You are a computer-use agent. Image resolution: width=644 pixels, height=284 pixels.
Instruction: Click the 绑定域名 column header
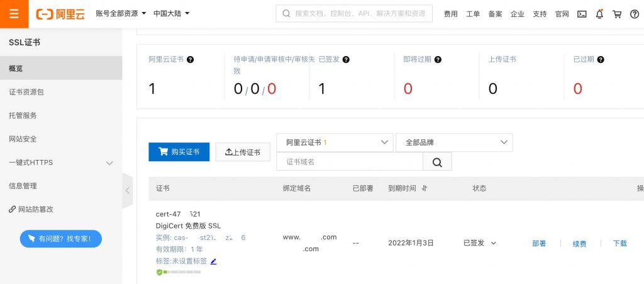(297, 188)
